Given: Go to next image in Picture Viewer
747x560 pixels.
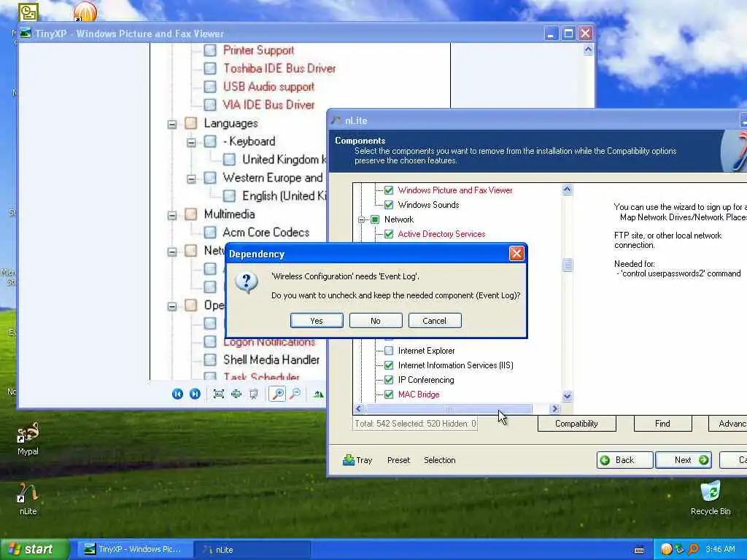Looking at the screenshot, I should point(195,394).
